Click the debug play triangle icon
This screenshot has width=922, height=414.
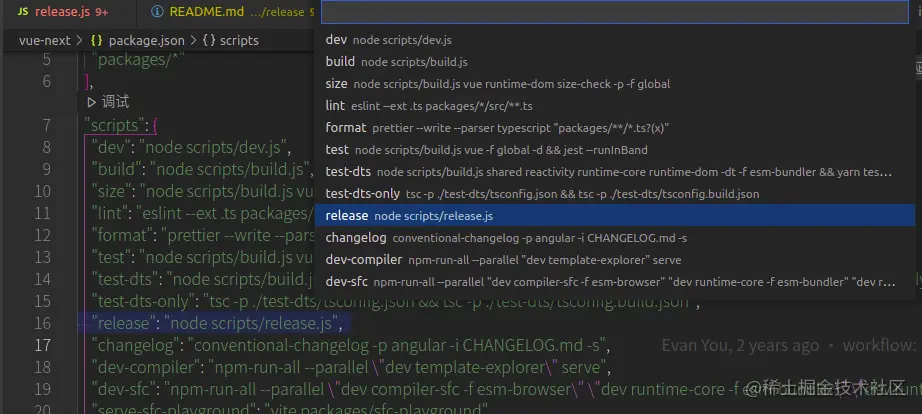(x=91, y=102)
